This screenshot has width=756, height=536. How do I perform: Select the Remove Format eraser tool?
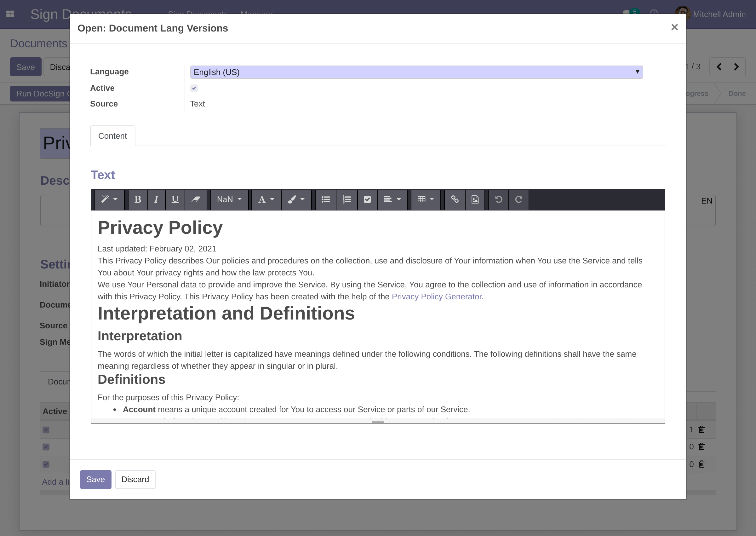click(x=196, y=199)
